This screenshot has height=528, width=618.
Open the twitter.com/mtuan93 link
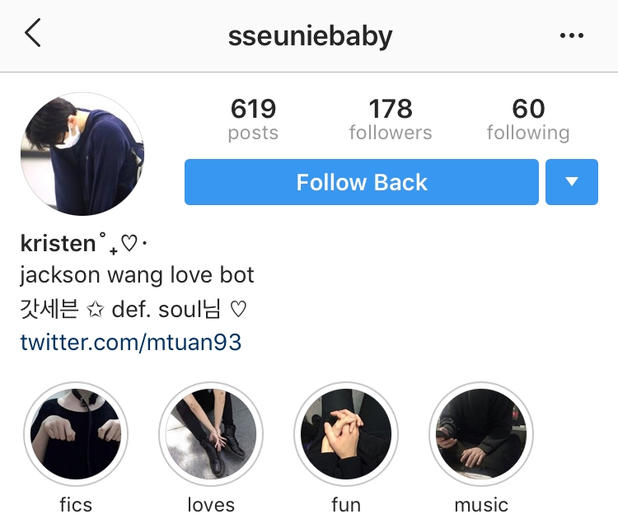click(131, 343)
